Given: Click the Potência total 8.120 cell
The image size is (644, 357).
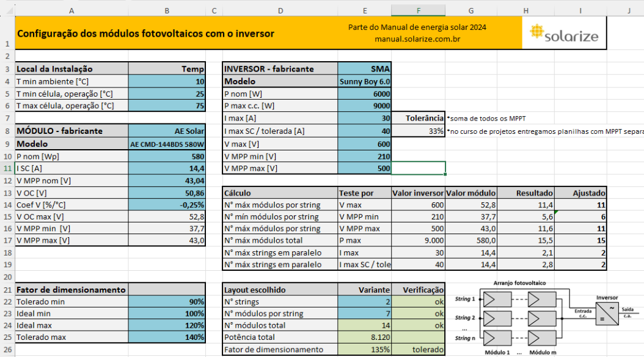Looking at the screenshot, I should tap(364, 337).
